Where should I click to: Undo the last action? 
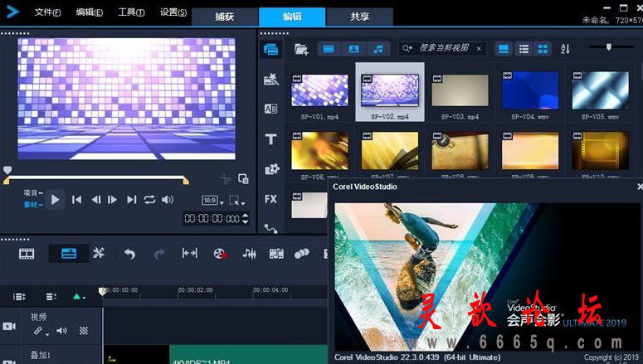pyautogui.click(x=129, y=255)
